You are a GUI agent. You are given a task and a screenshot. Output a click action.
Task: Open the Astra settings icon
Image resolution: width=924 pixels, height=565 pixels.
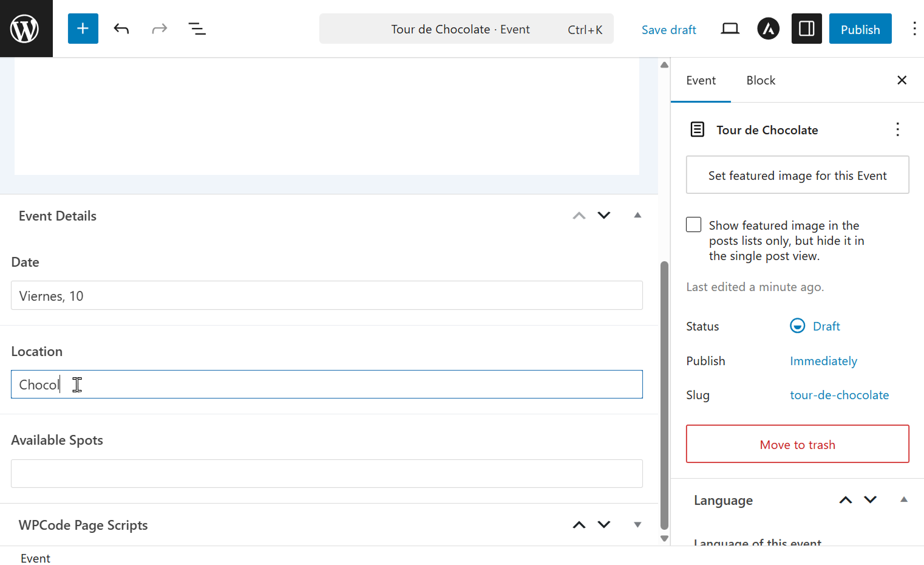[x=768, y=29]
